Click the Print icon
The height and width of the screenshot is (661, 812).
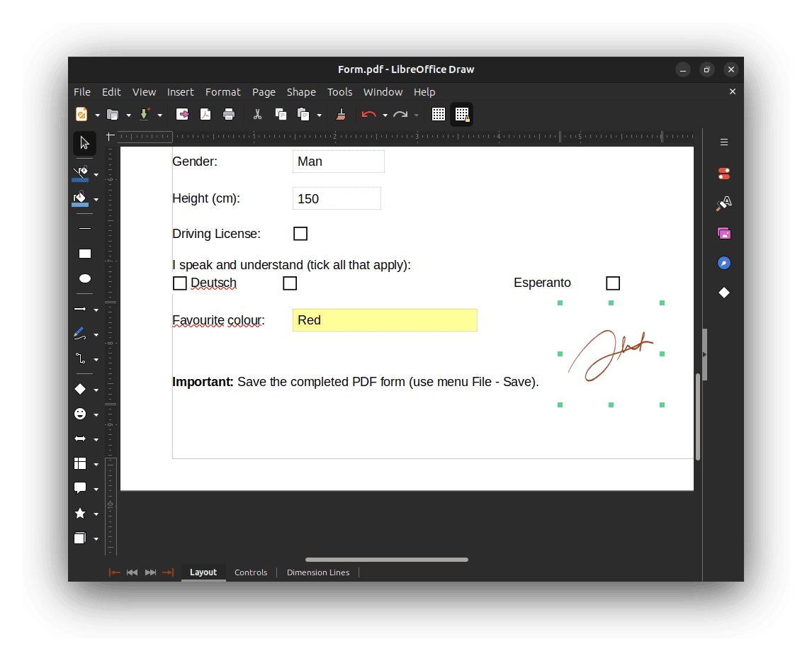(229, 114)
